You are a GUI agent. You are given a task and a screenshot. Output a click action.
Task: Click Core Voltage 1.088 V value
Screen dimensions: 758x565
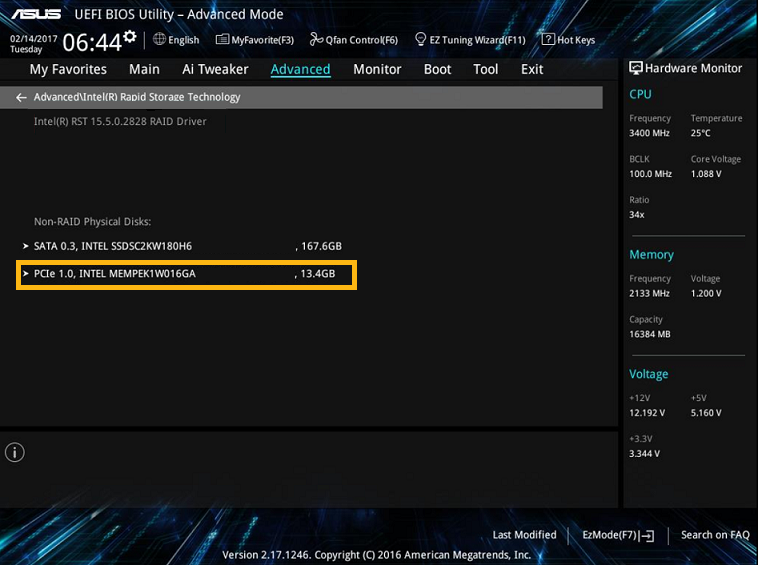706,174
